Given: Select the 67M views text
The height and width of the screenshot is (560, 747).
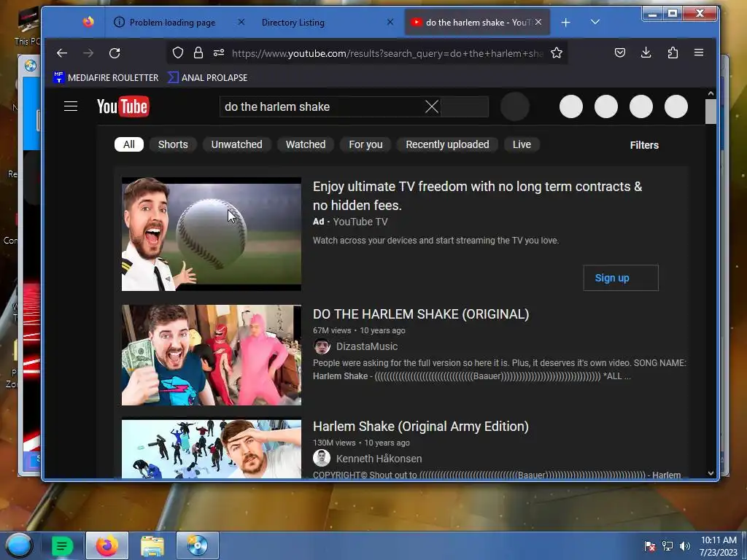Looking at the screenshot, I should tap(332, 330).
